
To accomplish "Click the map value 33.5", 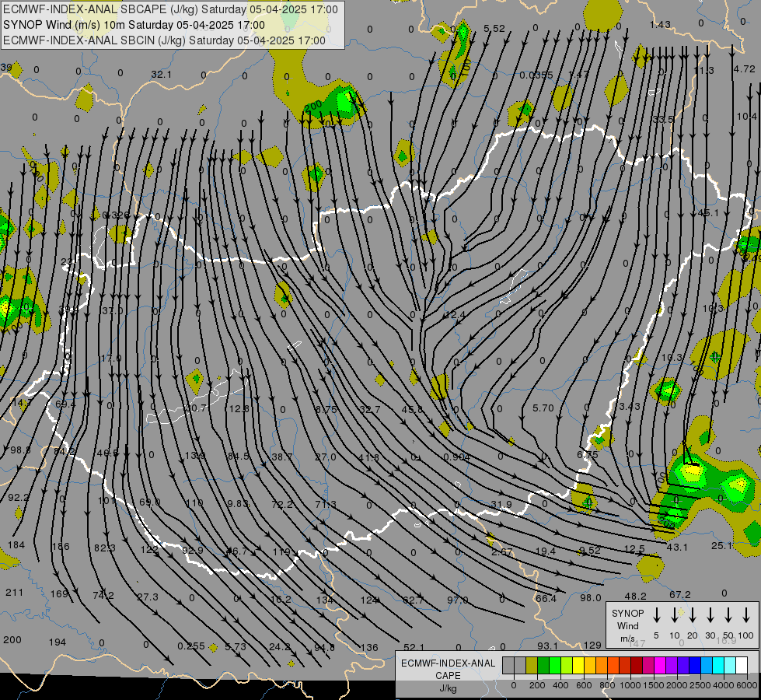I will pos(663,120).
